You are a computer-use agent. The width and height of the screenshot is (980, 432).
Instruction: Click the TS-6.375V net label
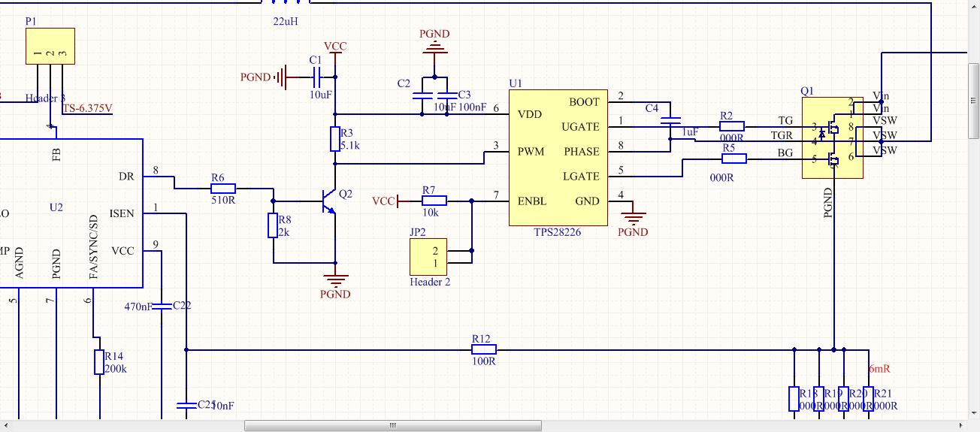pyautogui.click(x=87, y=108)
